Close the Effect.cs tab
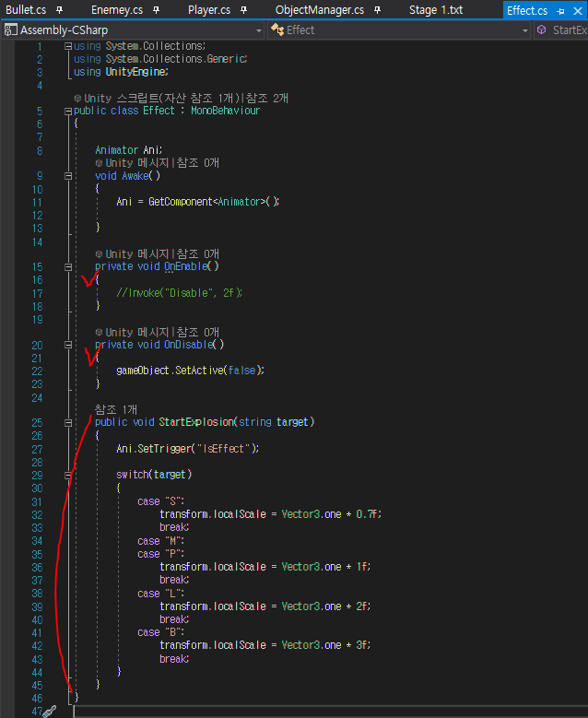This screenshot has height=718, width=588. click(578, 10)
